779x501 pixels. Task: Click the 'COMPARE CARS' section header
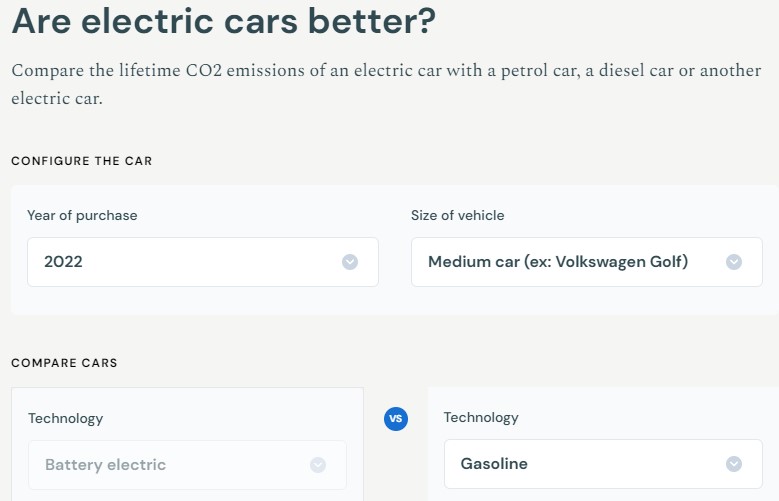(x=64, y=363)
